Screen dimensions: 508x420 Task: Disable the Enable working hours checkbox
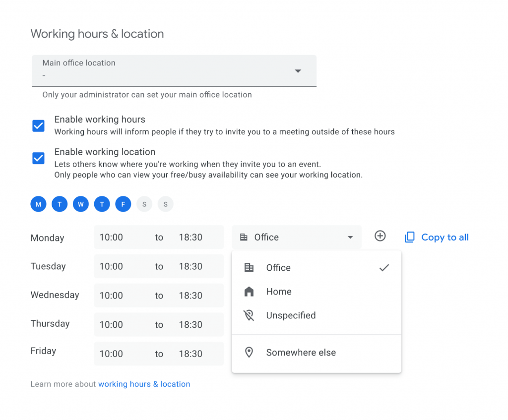pyautogui.click(x=38, y=125)
